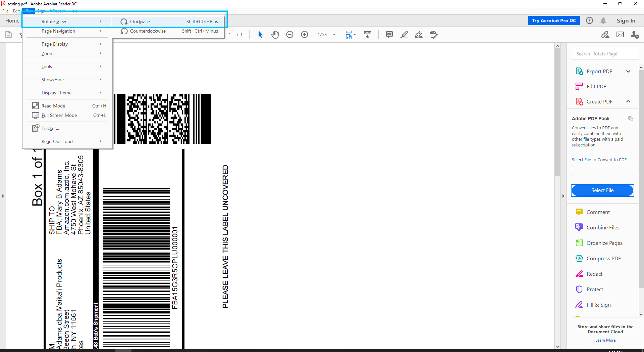The width and height of the screenshot is (644, 352).
Task: Open the Sign document pen tool
Action: coord(419,35)
